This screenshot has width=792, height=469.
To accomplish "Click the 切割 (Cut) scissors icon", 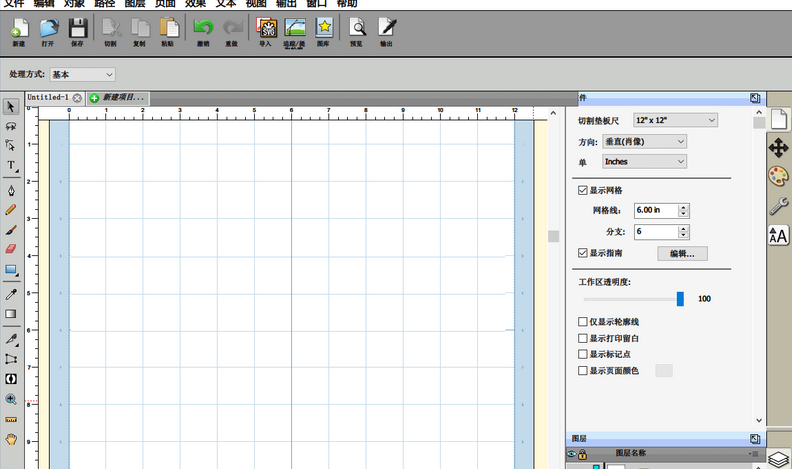I will point(111,28).
